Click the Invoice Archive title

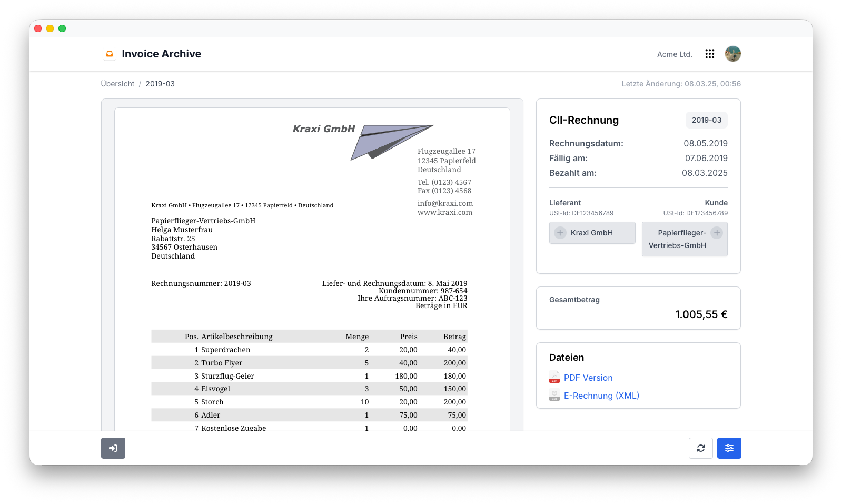pos(161,54)
